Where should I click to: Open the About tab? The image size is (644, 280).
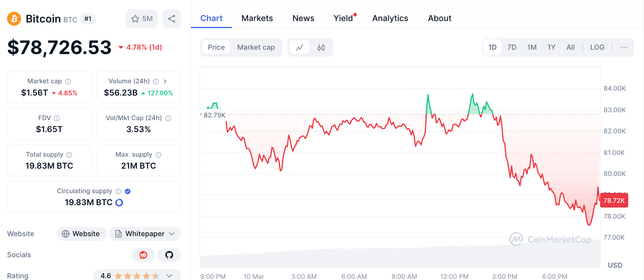[440, 18]
